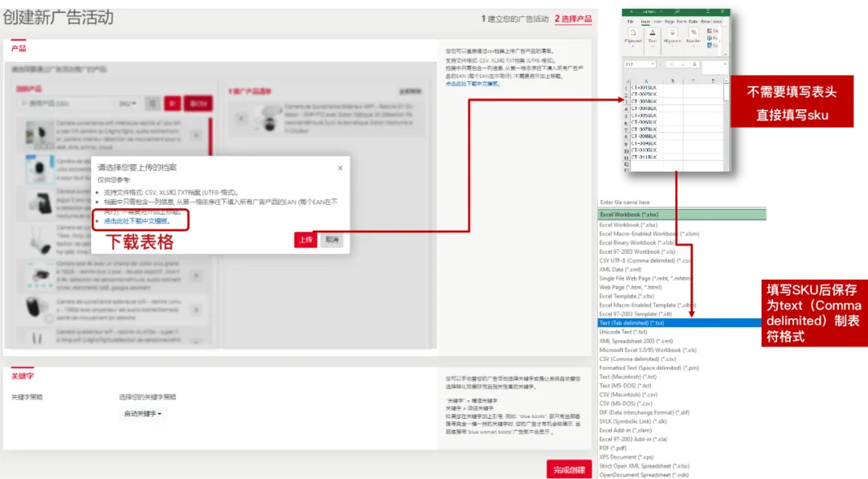Image resolution: width=868 pixels, height=479 pixels.
Task: Select cell containing CT-001BLK
Action: point(645,88)
